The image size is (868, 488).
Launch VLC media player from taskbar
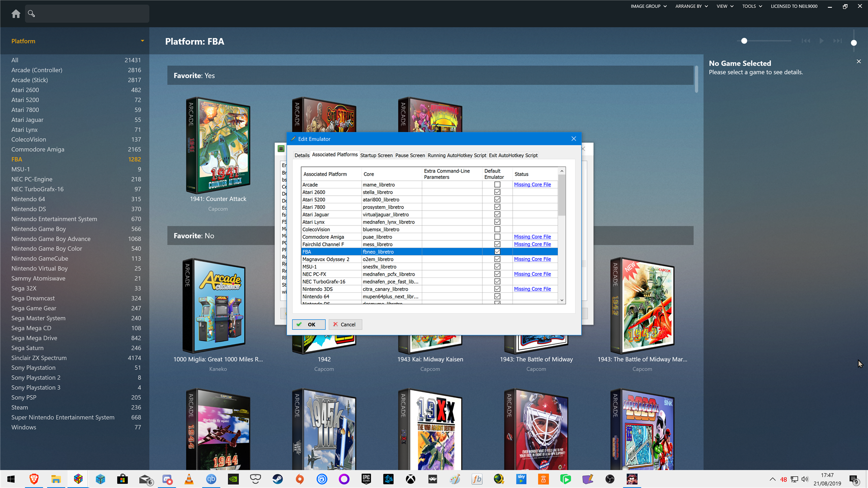(189, 479)
